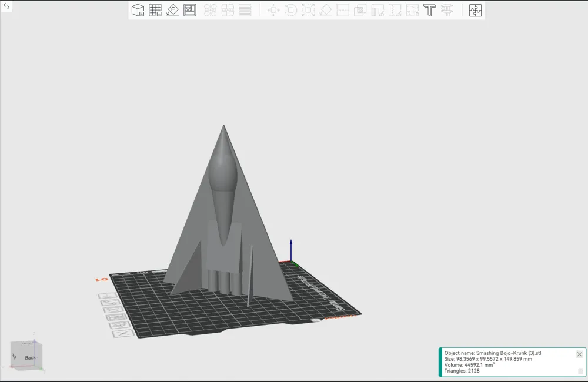Arrange all objects with the arrange icon
This screenshot has width=588, height=382.
190,10
